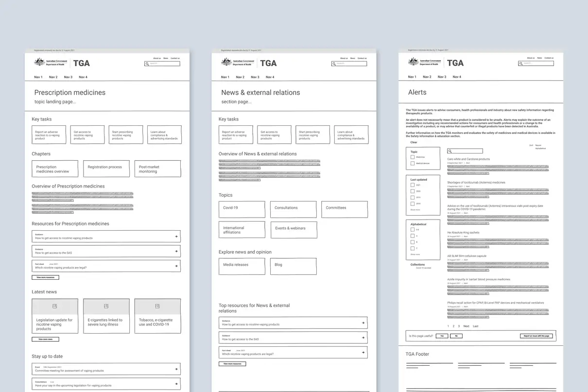This screenshot has width=588, height=392.
Task: Click the image icon on Tobacco COVID-19 news card
Action: click(157, 306)
